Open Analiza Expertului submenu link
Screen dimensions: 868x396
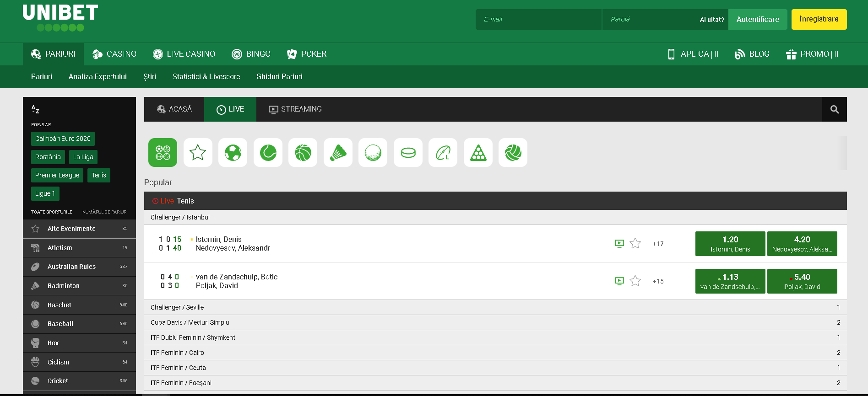tap(98, 76)
